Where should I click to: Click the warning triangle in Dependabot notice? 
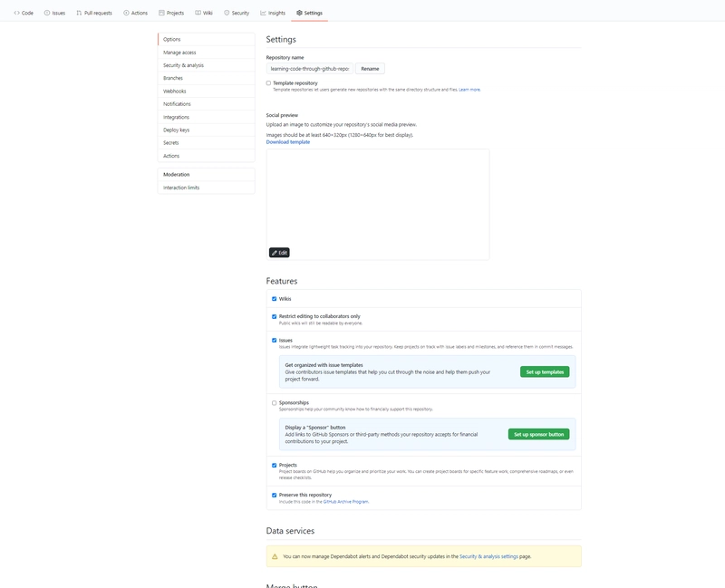tap(275, 556)
